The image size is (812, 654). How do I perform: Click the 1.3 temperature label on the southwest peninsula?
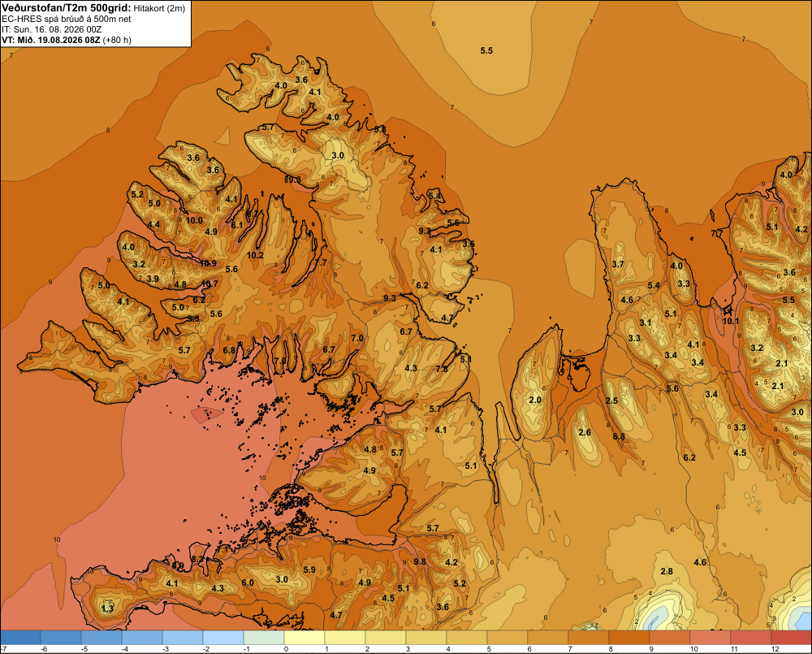[x=107, y=609]
